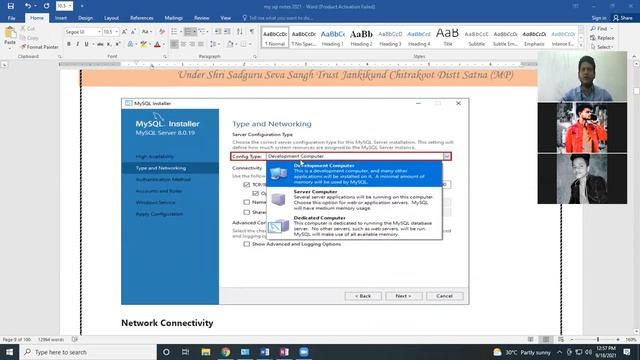Click the Tell me what you want box
Viewport: 640px width, 360px height.
(x=278, y=18)
